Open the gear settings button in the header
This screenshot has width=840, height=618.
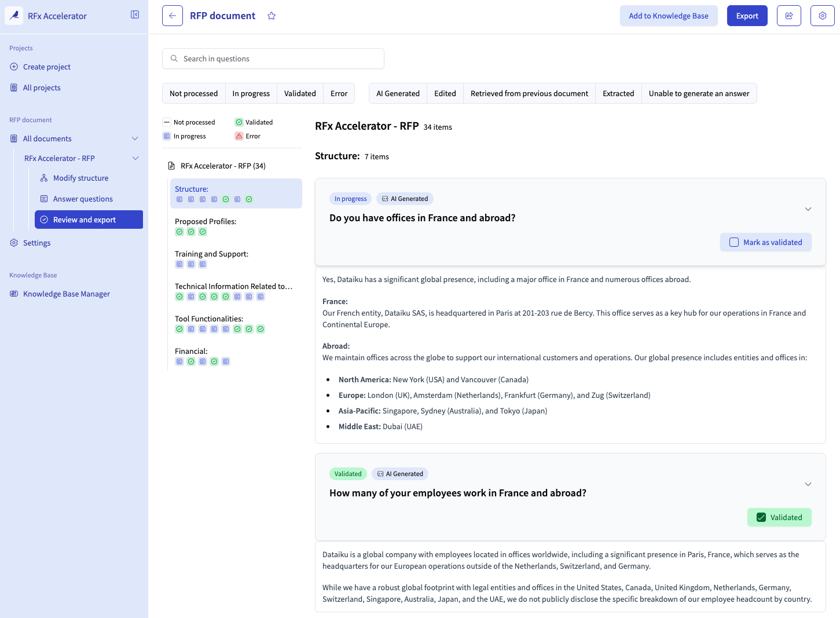pos(823,16)
